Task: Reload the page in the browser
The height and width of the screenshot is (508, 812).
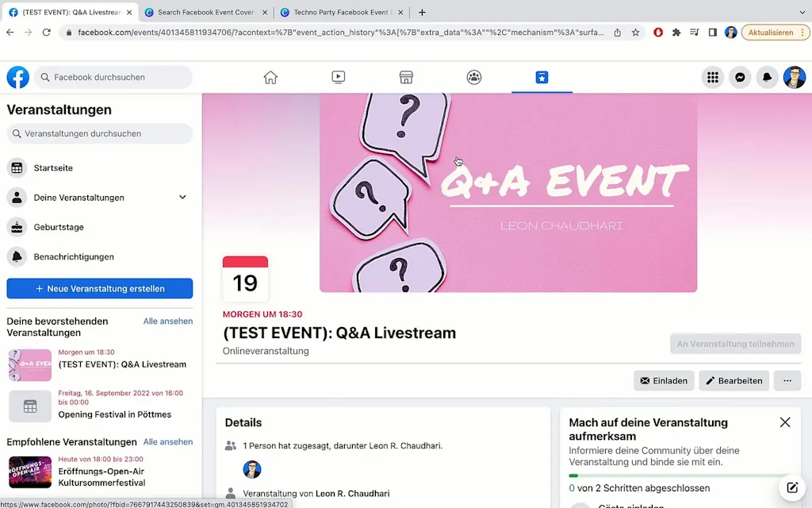Action: [x=48, y=33]
